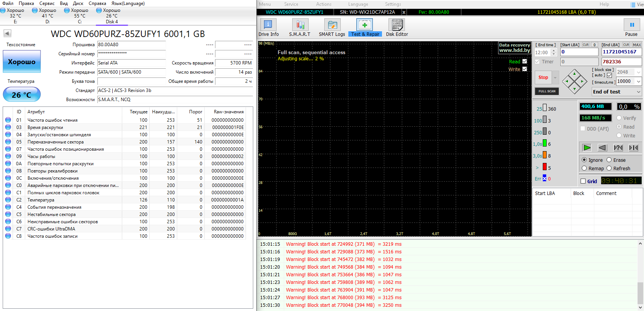Open the Disk Editor tool

pyautogui.click(x=396, y=25)
